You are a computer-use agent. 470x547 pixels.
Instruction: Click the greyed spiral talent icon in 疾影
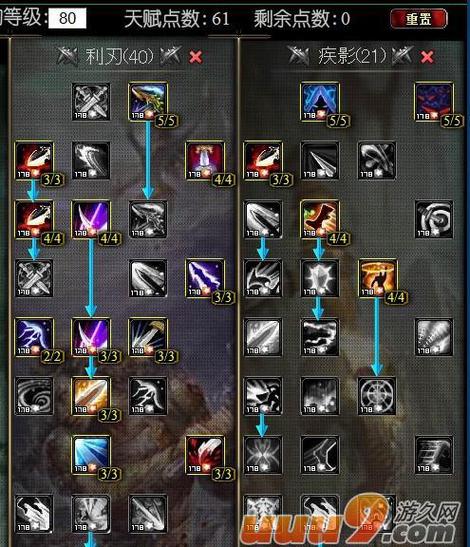(434, 219)
